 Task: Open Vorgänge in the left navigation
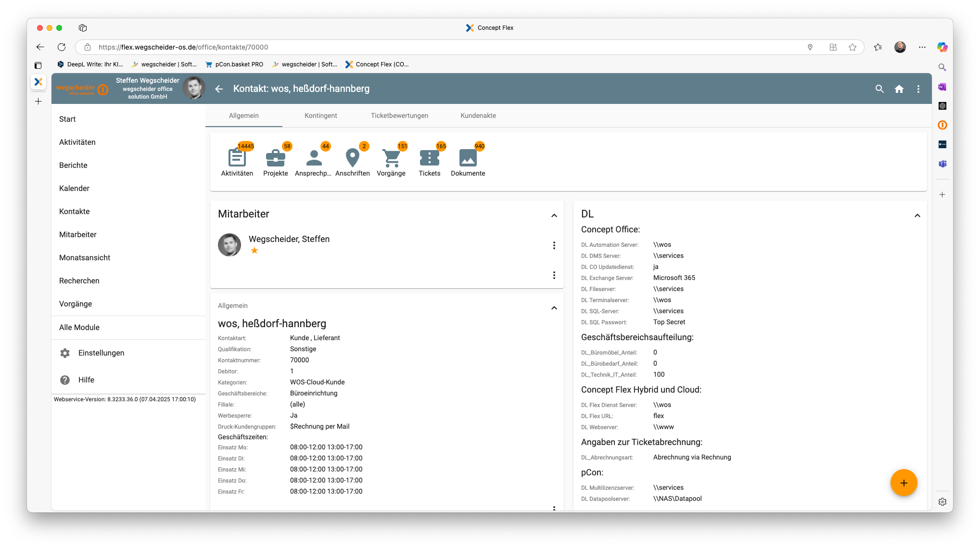tap(128, 304)
